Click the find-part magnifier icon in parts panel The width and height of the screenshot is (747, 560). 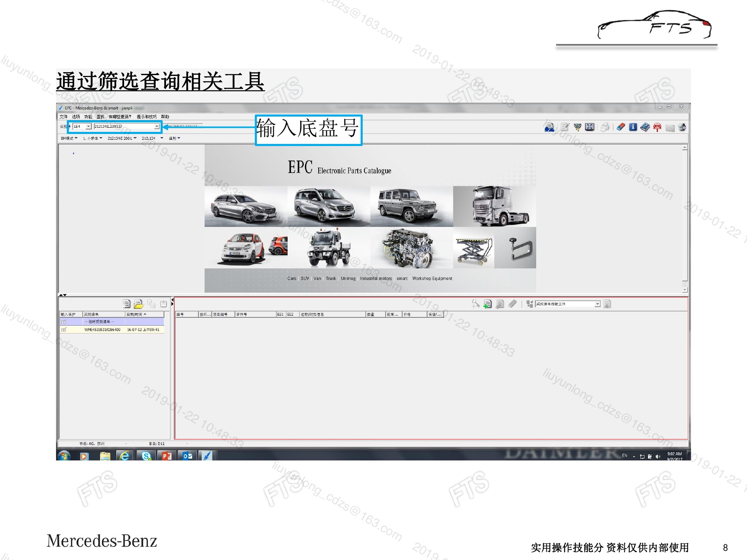(476, 304)
